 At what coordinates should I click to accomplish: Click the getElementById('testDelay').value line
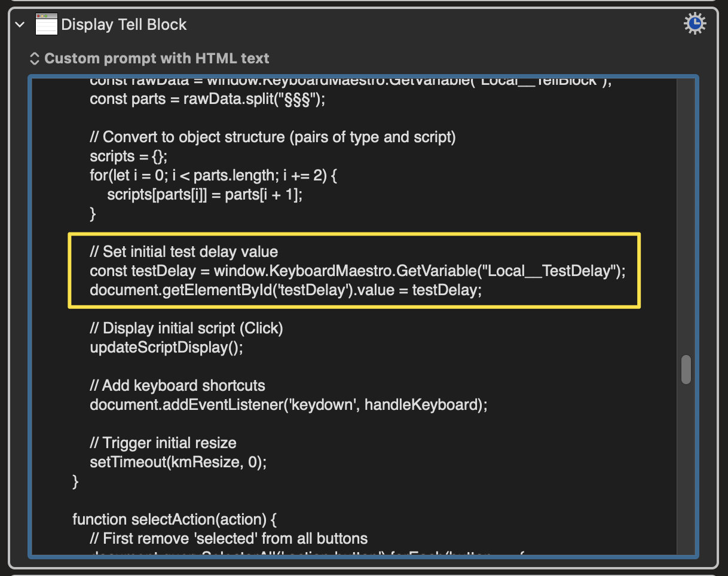(x=285, y=290)
